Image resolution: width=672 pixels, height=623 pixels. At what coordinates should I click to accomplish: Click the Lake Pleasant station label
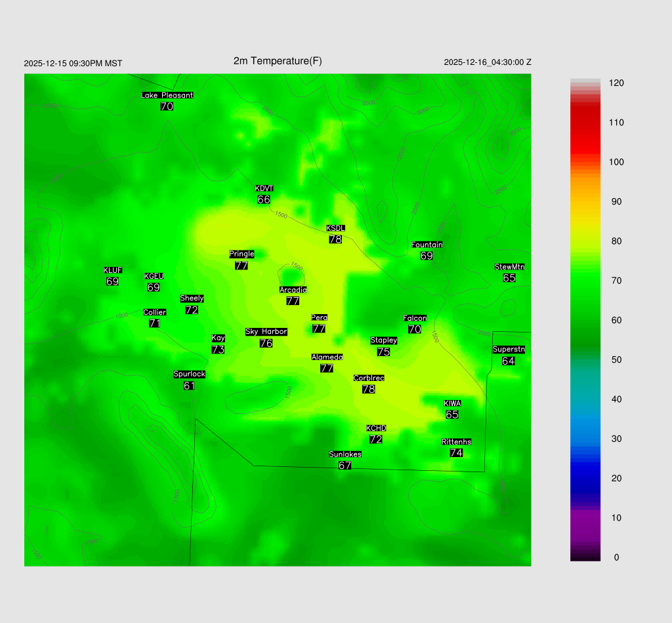(167, 95)
